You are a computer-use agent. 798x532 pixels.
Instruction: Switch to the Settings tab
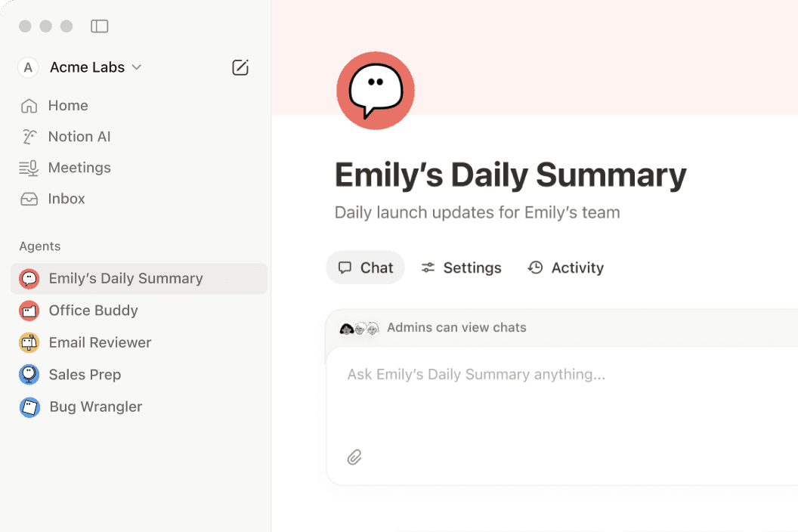coord(461,268)
